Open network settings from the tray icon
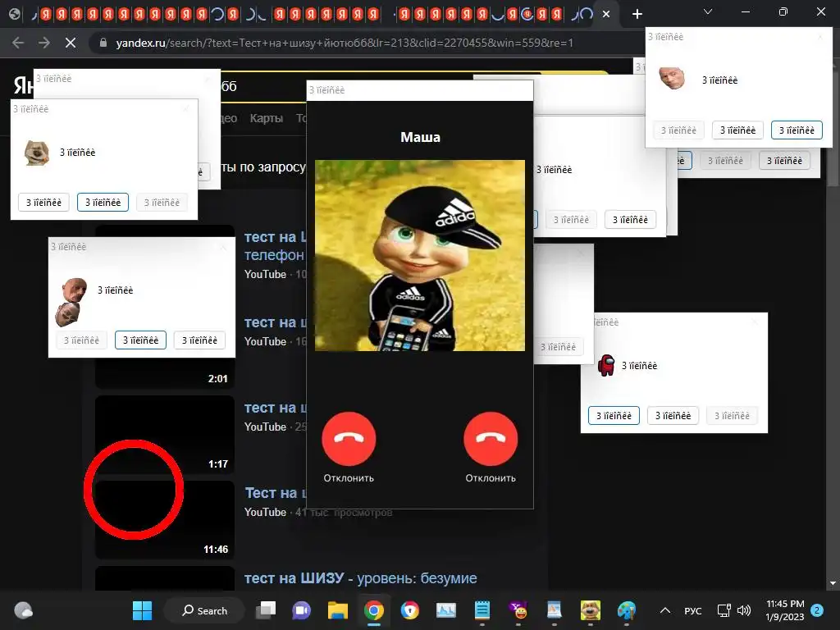 coord(724,610)
